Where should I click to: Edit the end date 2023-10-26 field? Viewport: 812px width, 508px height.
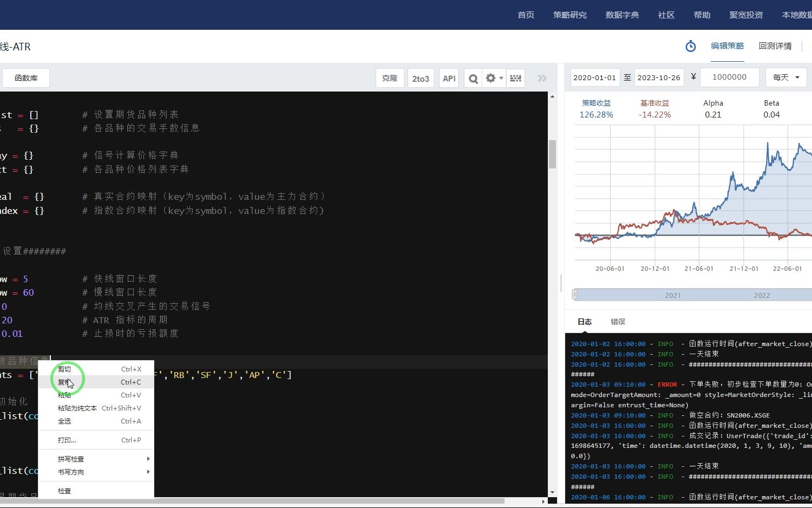pos(659,77)
